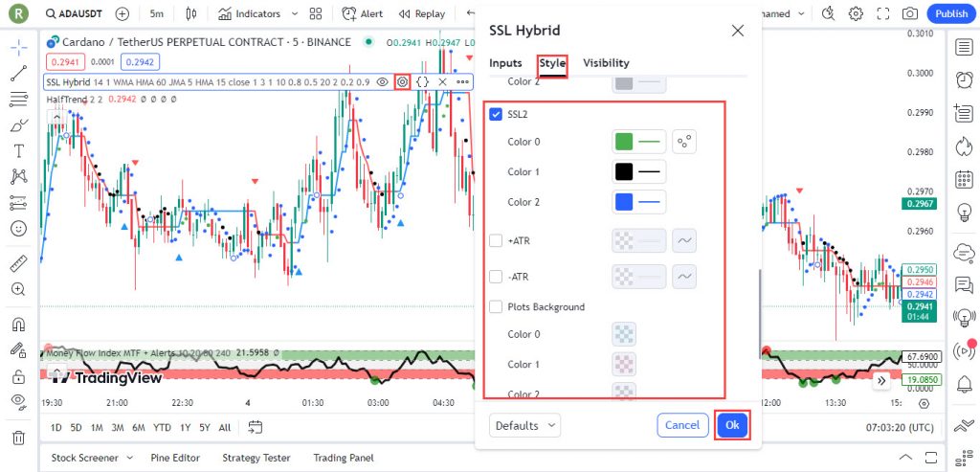Open the candlestick chart type selector
This screenshot has height=472, width=980.
coord(191,13)
